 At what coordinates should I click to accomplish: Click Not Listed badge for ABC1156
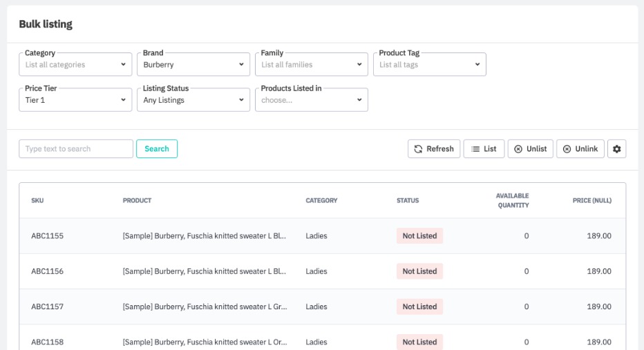tap(419, 271)
